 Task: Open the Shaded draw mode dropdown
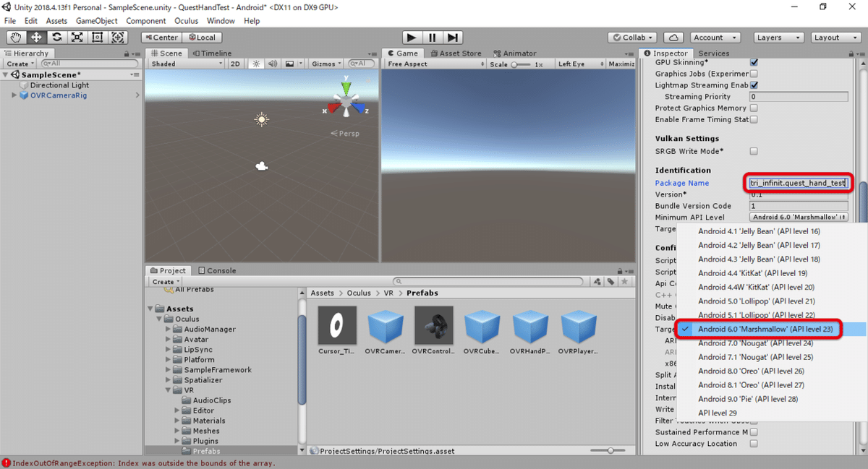click(x=187, y=64)
